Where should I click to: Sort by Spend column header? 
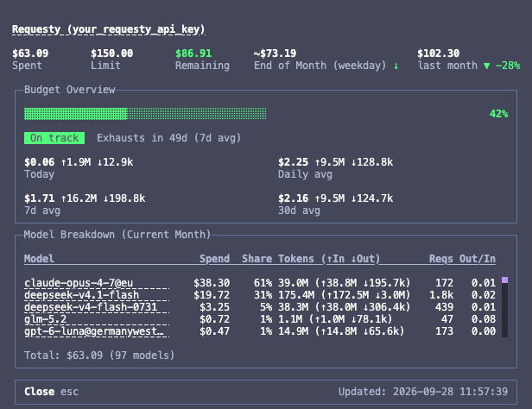pos(214,259)
